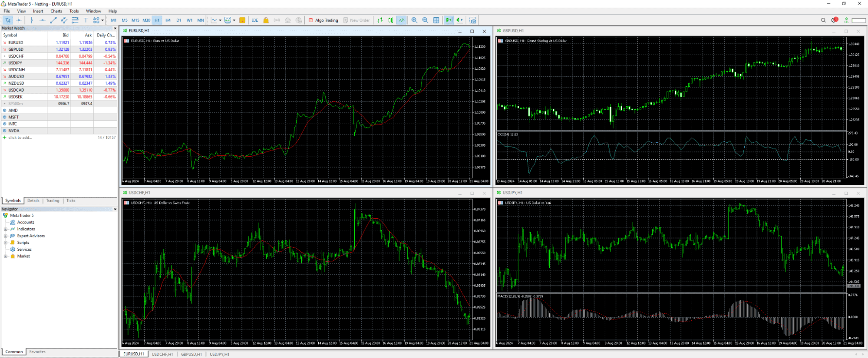868x358 pixels.
Task: Expand the Indicators tree node
Action: coord(6,229)
